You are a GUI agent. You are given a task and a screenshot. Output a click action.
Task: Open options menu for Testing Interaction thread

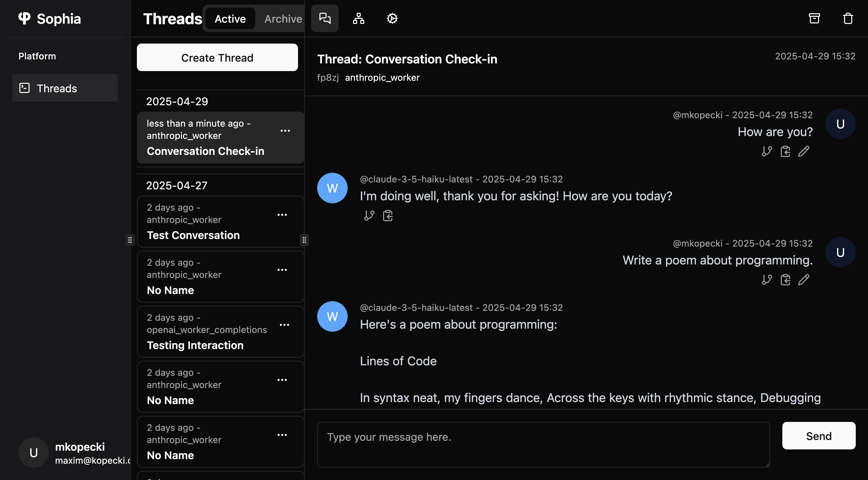[x=284, y=325]
